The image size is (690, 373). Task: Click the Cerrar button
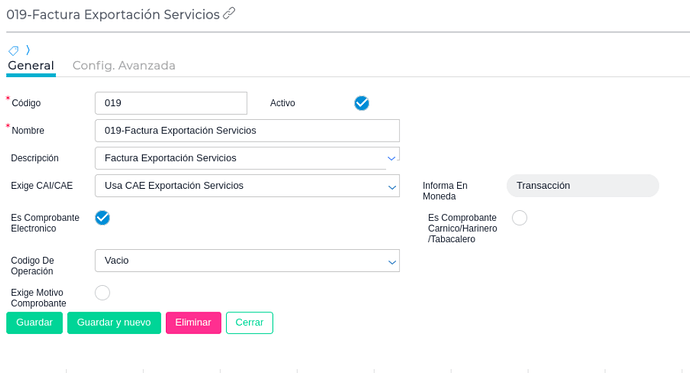(x=250, y=322)
